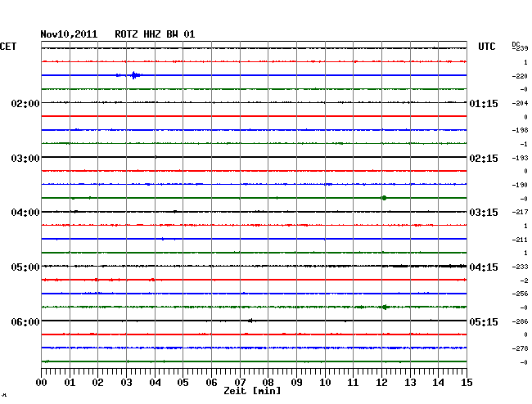Click x-axis minute tick label 07
532x404 pixels.
click(240, 383)
